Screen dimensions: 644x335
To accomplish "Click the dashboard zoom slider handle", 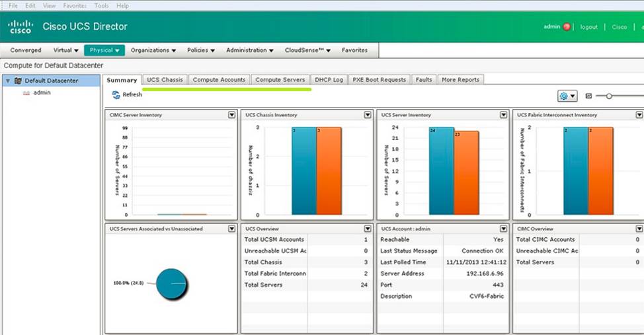I will pos(609,96).
